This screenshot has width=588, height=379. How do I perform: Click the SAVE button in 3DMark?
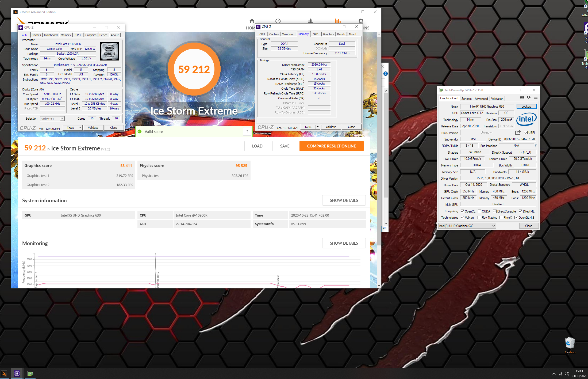[x=285, y=146]
